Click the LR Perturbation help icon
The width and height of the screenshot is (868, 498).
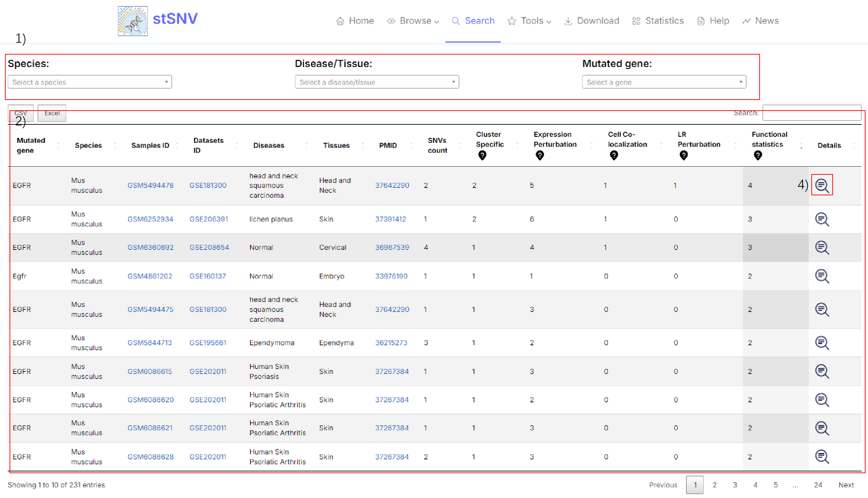pyautogui.click(x=683, y=155)
